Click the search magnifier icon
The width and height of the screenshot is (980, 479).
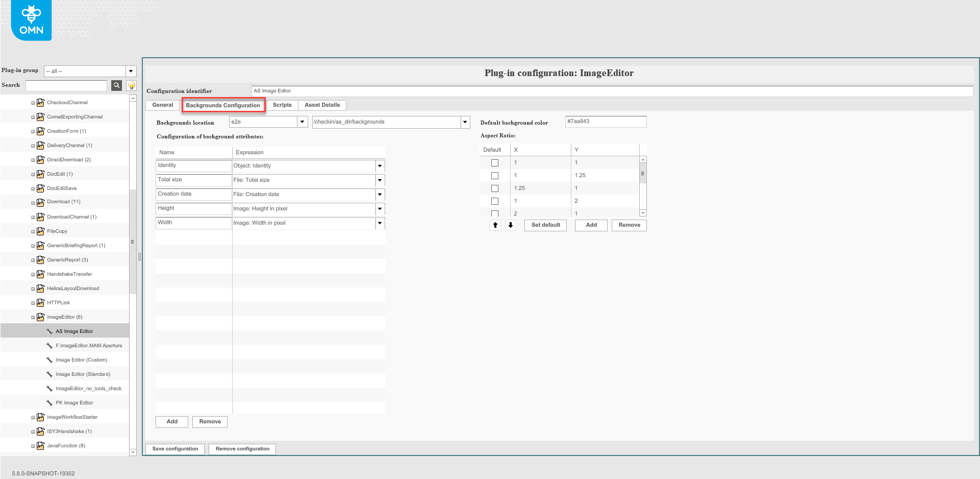point(116,85)
